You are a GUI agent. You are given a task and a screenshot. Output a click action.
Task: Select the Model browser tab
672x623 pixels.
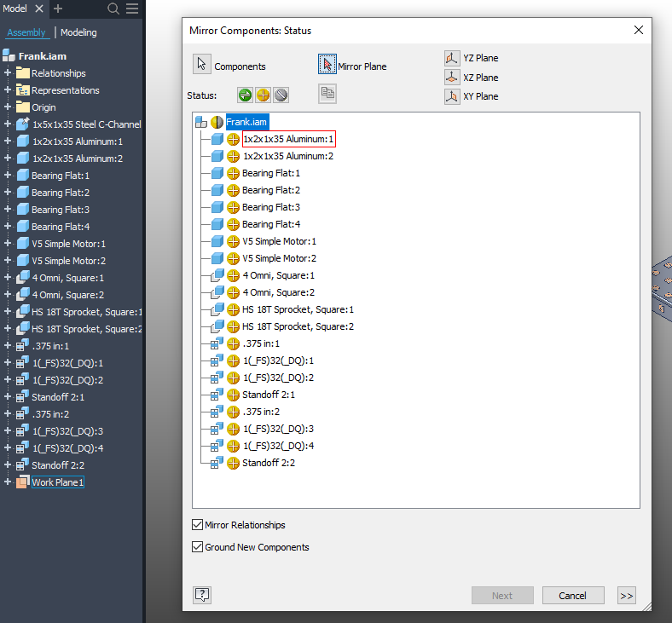point(15,9)
